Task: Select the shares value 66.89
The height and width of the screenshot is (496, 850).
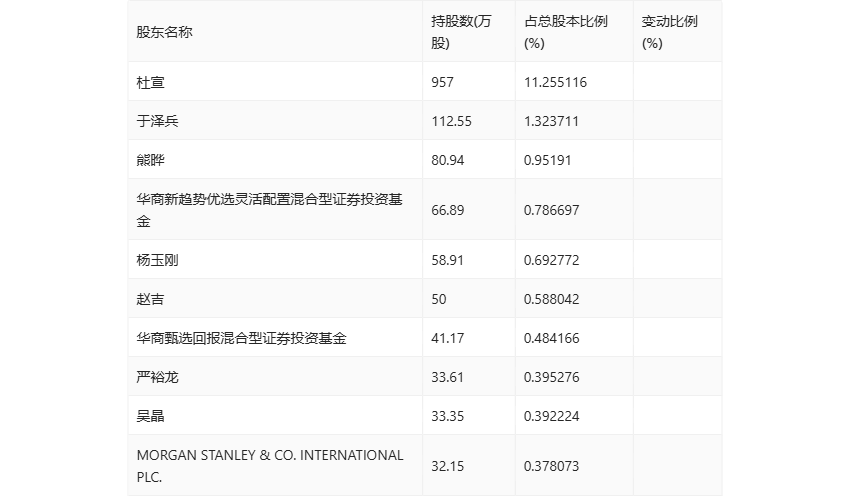Action: click(x=448, y=210)
